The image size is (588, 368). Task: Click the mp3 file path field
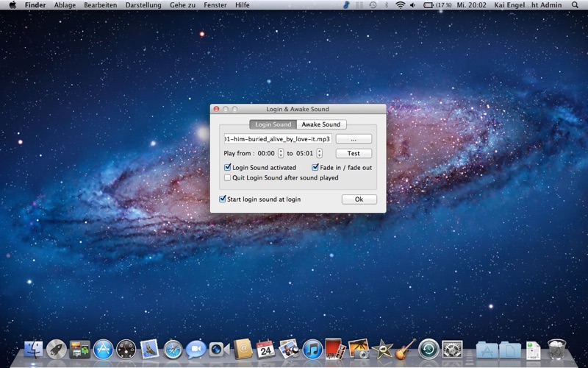(x=278, y=138)
